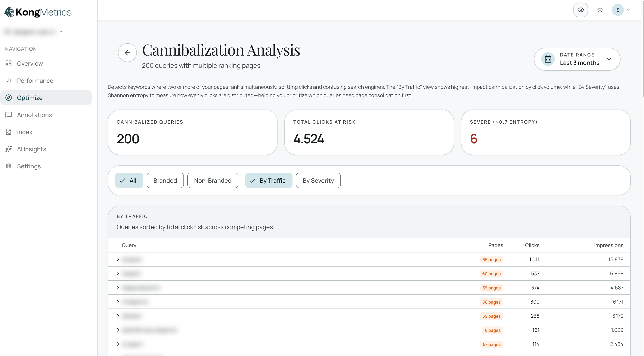Click the 35 pages badge
Screen dimensions: 644x356
click(491, 288)
